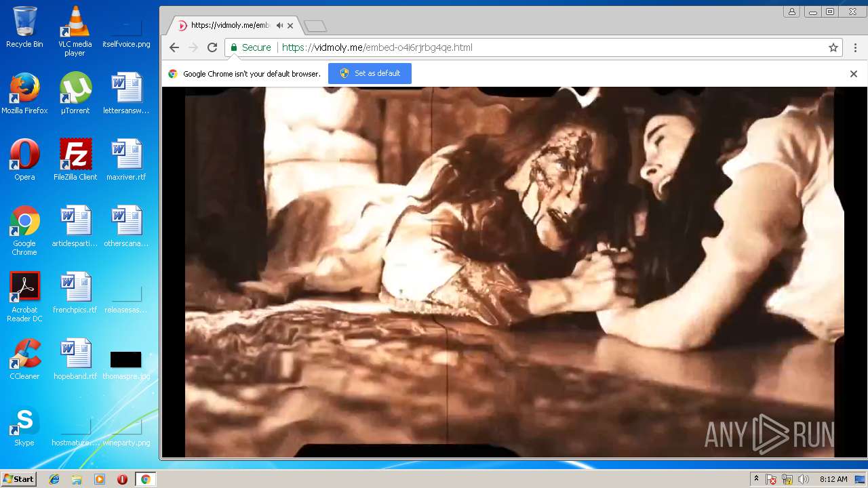Click the 8:12 AM taskbar clock
868x488 pixels.
[833, 479]
